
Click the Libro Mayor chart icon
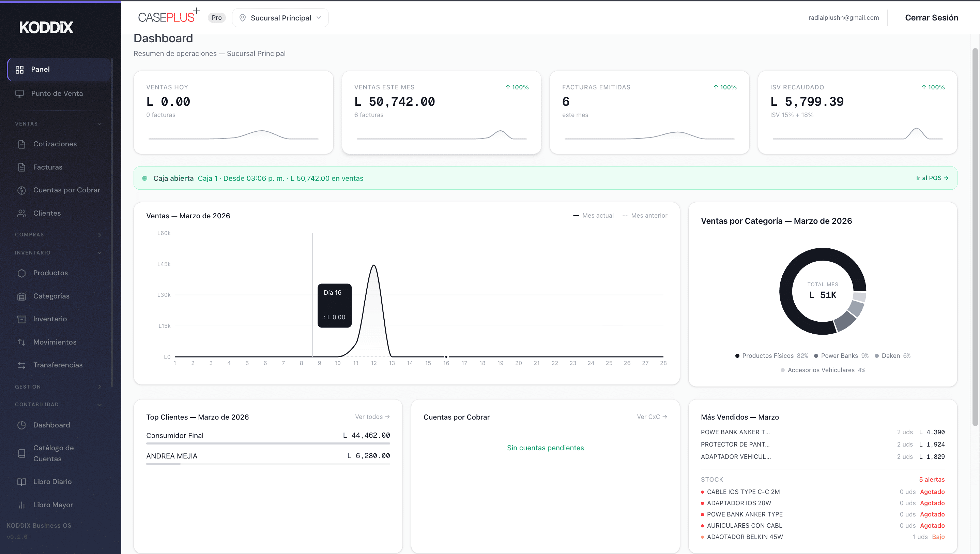[22, 505]
